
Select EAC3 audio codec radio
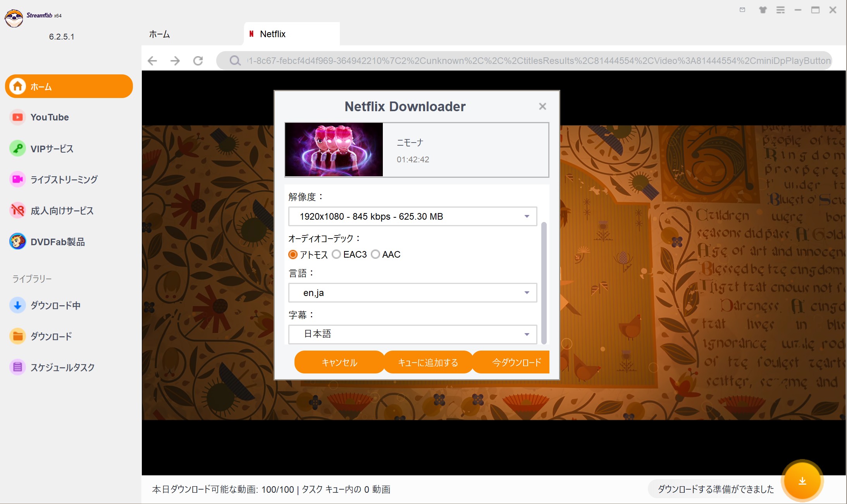click(336, 254)
